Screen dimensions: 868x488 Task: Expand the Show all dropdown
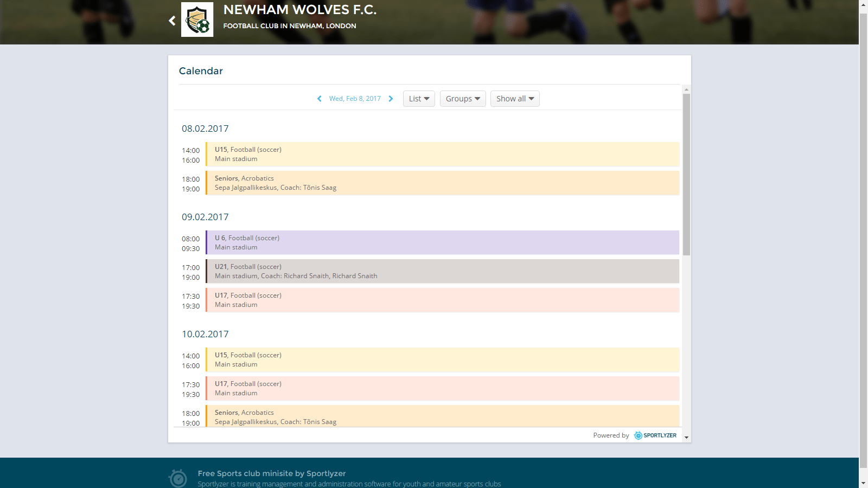click(515, 99)
